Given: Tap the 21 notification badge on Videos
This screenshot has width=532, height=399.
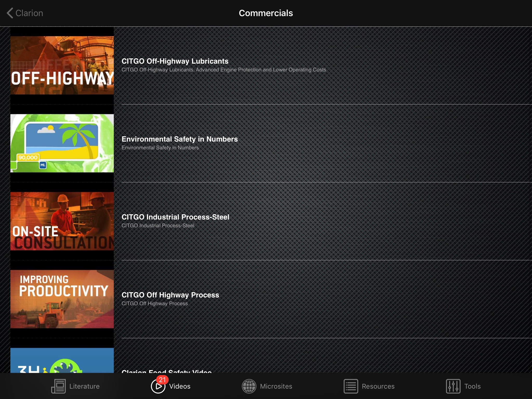Looking at the screenshot, I should pyautogui.click(x=162, y=380).
